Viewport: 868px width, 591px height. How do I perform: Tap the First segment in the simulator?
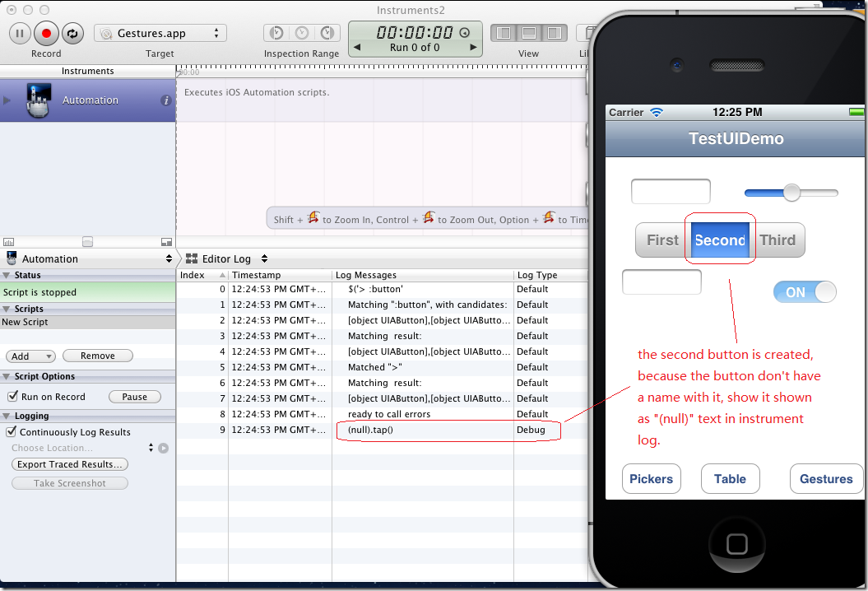(662, 240)
